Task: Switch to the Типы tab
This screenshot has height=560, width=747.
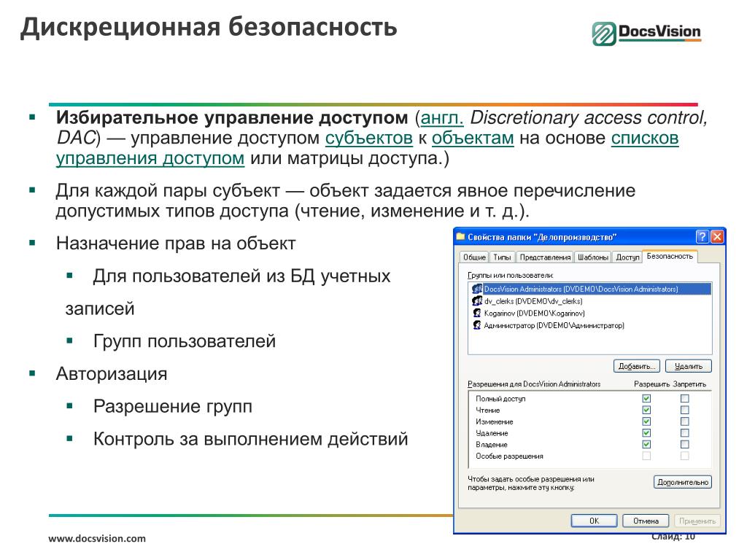Action: 502,257
